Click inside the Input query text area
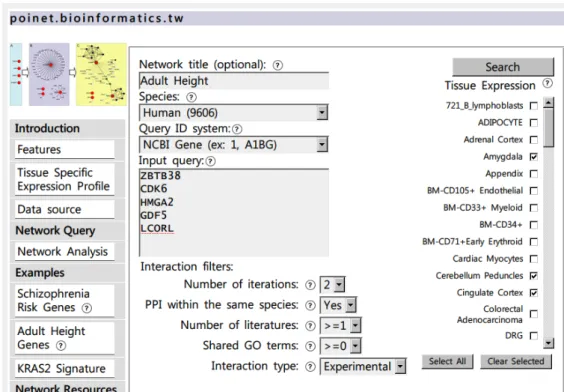Screen dimensions: 564x392 (234, 213)
